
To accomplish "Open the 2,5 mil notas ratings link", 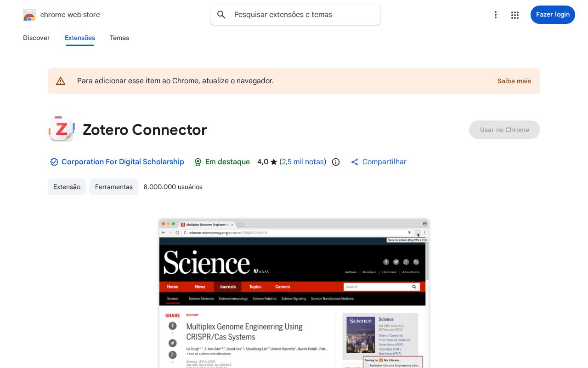I will coord(303,162).
